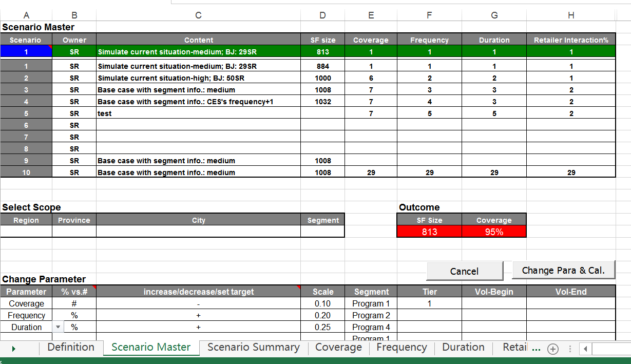Select SF size 1032 cell
The width and height of the screenshot is (631, 364).
pos(322,102)
